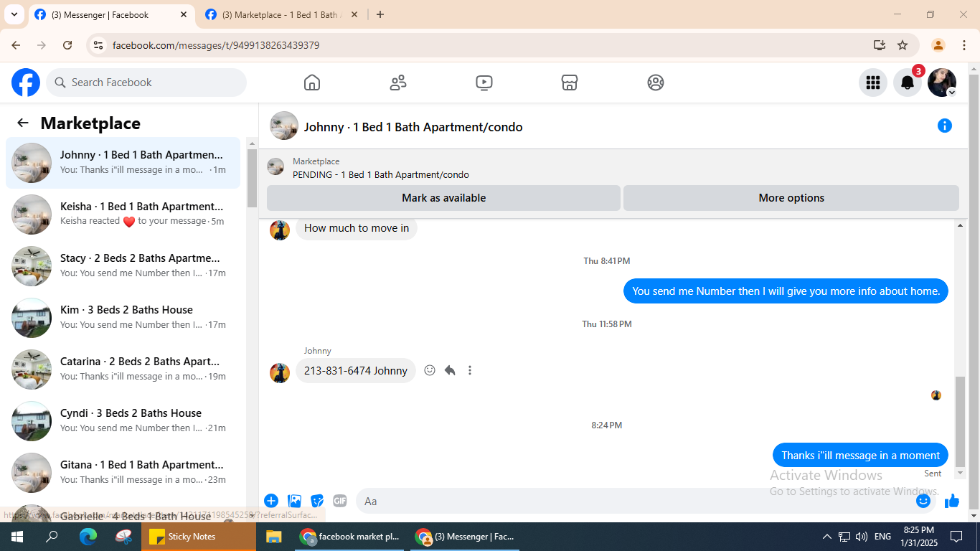Switch to the Marketplace 1 Bed browser tab

[282, 15]
